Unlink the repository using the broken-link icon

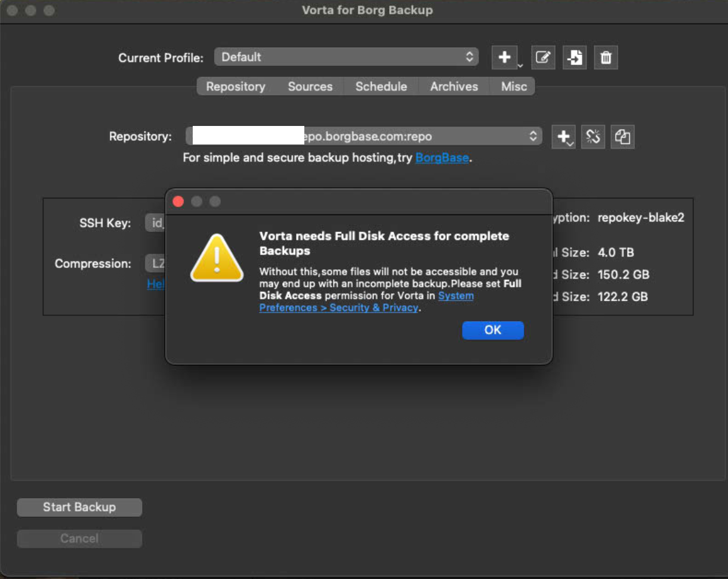tap(593, 137)
